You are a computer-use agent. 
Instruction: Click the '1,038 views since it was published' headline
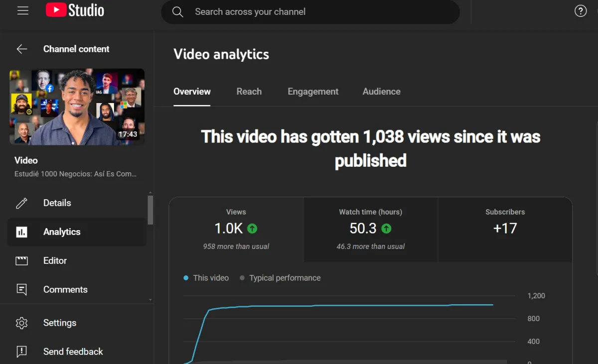coord(371,148)
